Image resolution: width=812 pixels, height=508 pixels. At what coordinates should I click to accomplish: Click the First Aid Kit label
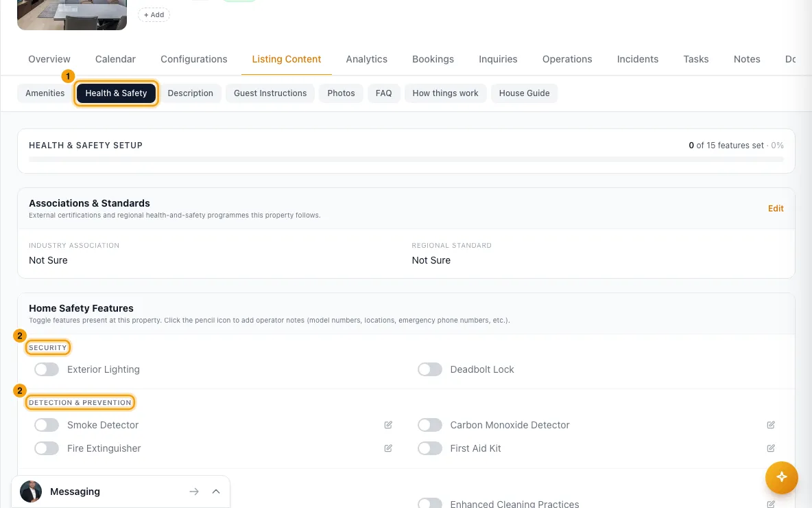click(x=475, y=448)
